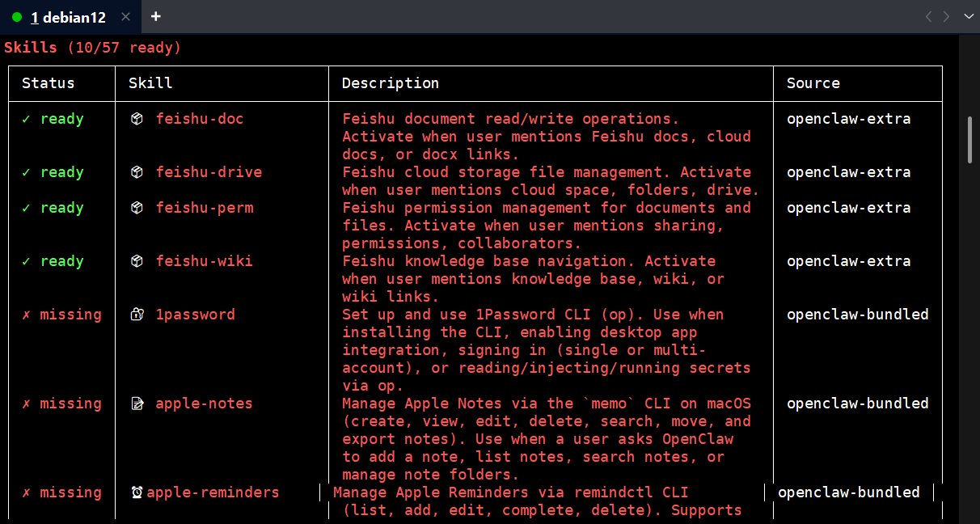Go to the next tab arrow
This screenshot has height=524, width=980.
point(946,17)
